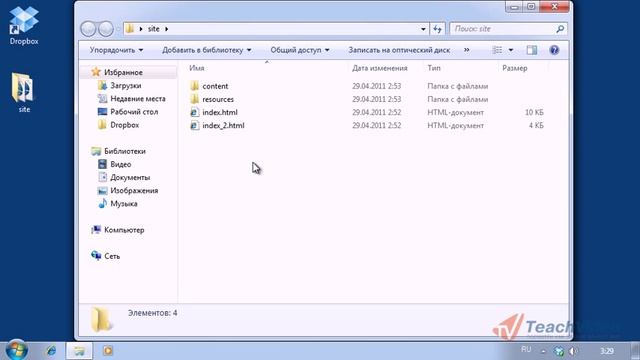Click the site breadcrumb segment

click(x=154, y=29)
